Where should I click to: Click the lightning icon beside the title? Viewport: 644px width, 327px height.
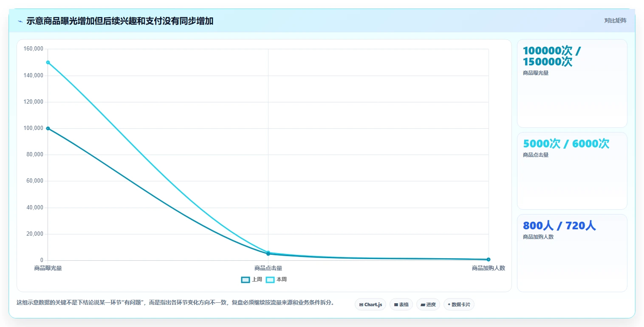coord(20,21)
